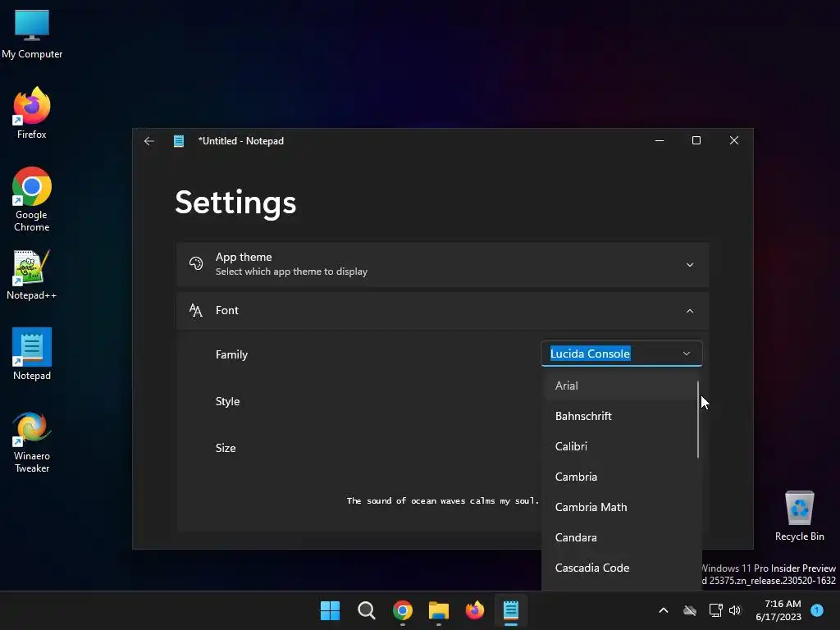Select the Firefox desktop shortcut
Screen dimensions: 840x630
point(32,113)
